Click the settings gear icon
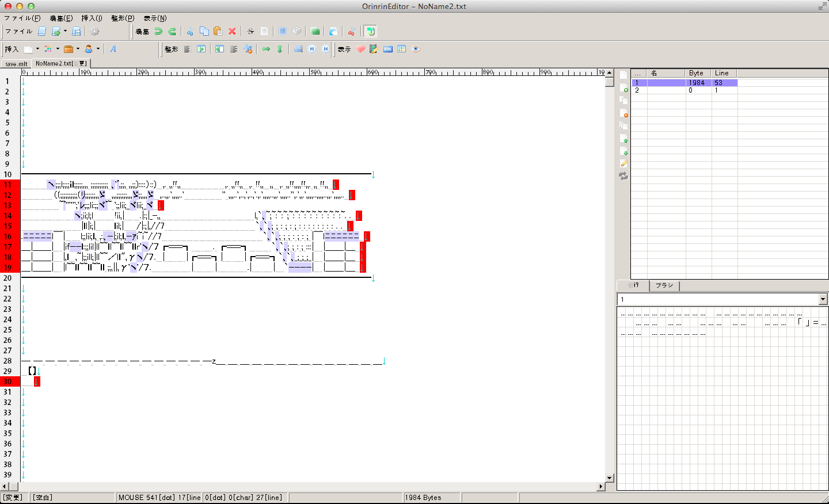Image resolution: width=829 pixels, height=504 pixels. 94,32
